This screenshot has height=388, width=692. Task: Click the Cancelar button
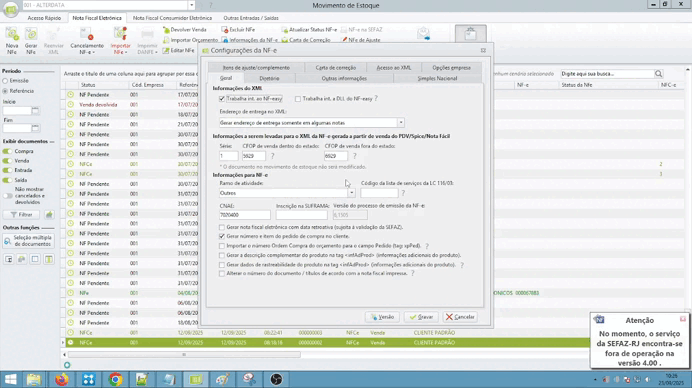pyautogui.click(x=460, y=317)
